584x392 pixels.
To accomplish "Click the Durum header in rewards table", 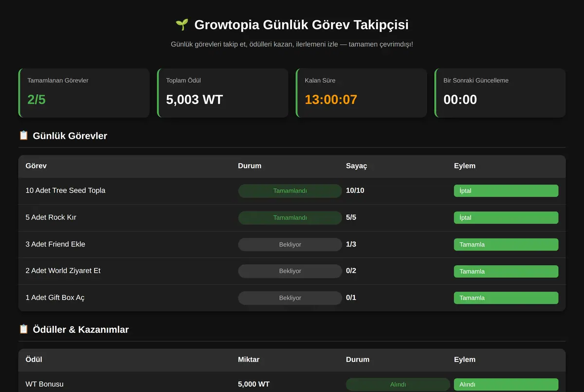I will point(358,359).
